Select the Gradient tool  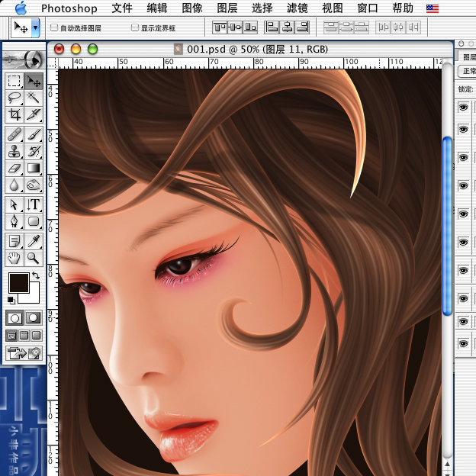[34, 168]
